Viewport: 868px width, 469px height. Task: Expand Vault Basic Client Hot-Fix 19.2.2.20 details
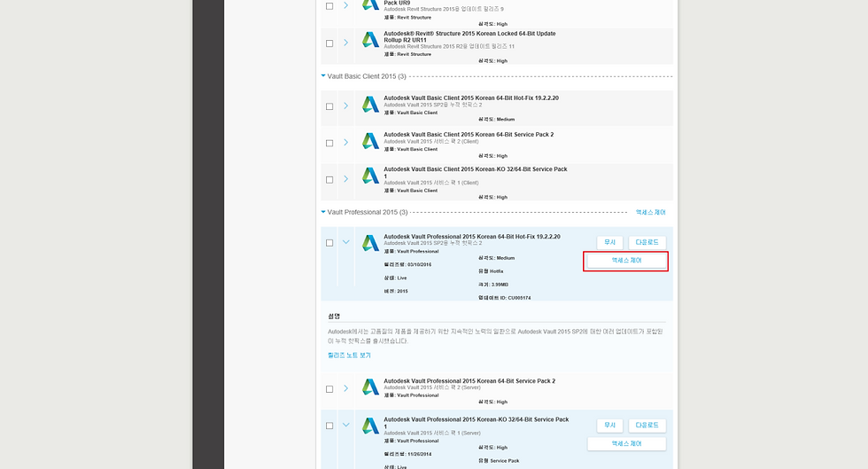[x=346, y=106]
